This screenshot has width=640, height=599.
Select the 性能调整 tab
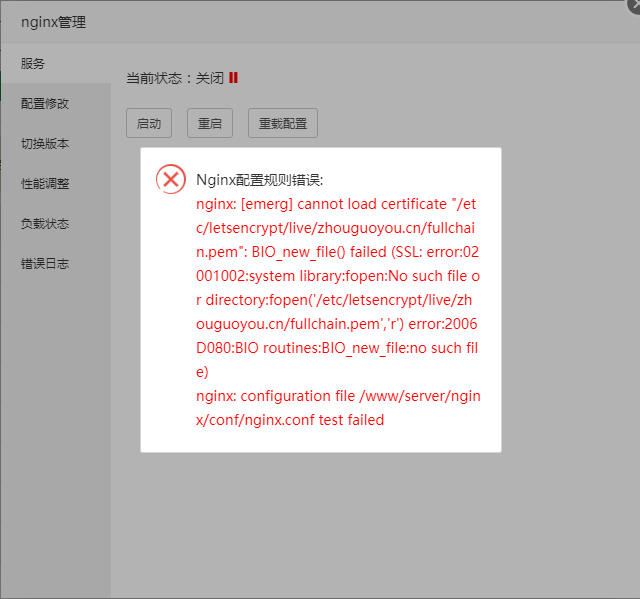click(x=56, y=184)
